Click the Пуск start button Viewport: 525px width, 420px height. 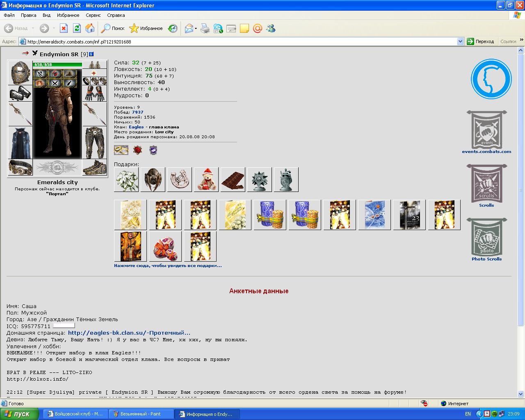tap(20, 414)
